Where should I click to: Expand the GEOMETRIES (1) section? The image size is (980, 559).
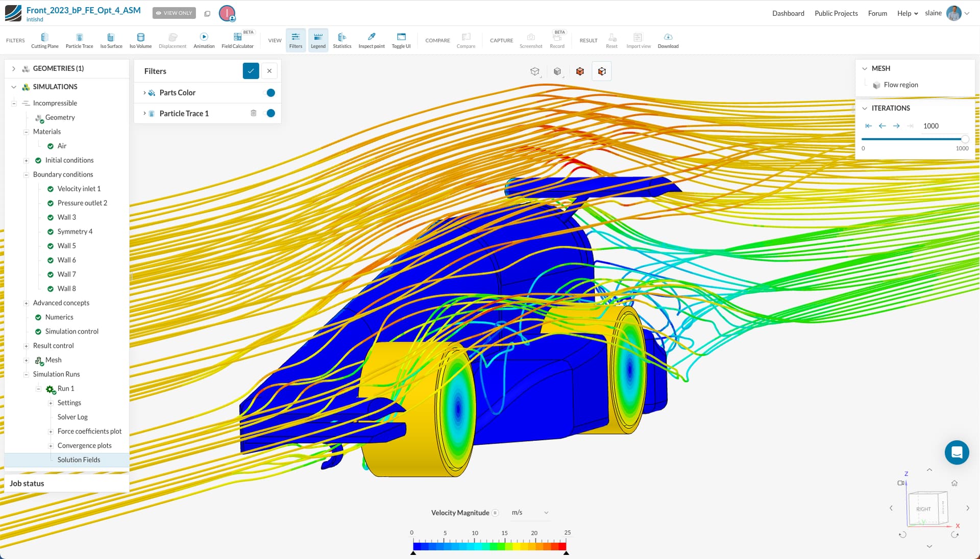(14, 68)
